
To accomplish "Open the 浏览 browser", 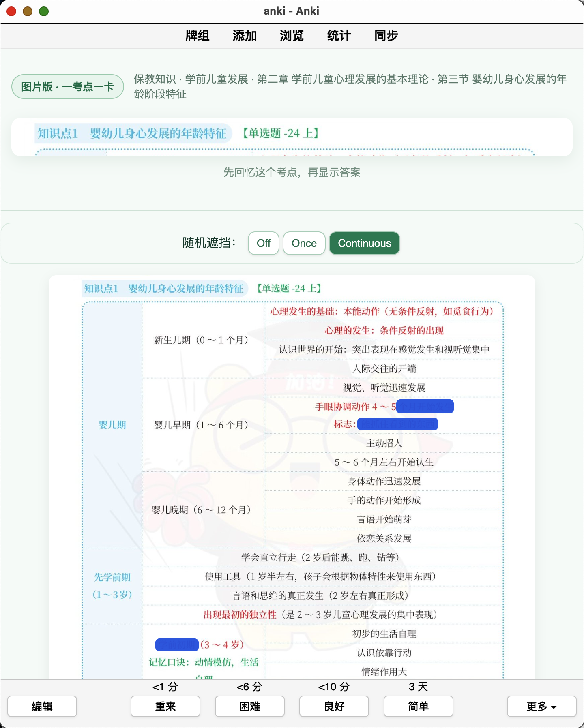I will tap(292, 36).
